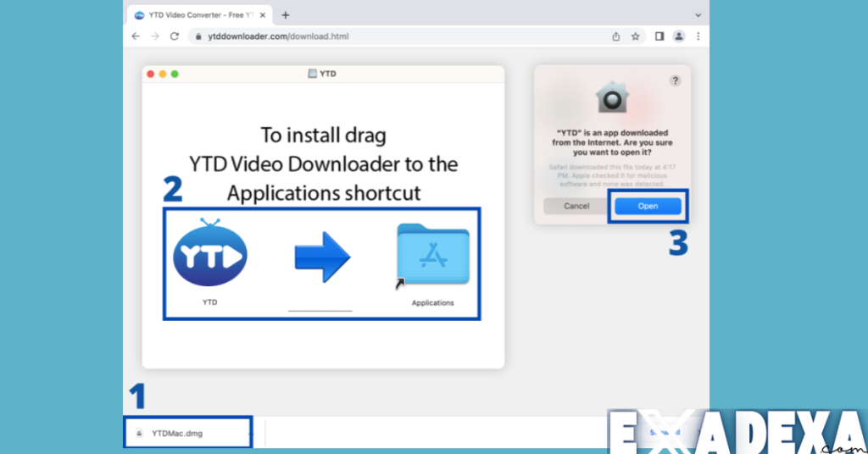Viewport: 868px width, 454px height.
Task: Click the blue arrow in the installer window
Action: point(322,257)
